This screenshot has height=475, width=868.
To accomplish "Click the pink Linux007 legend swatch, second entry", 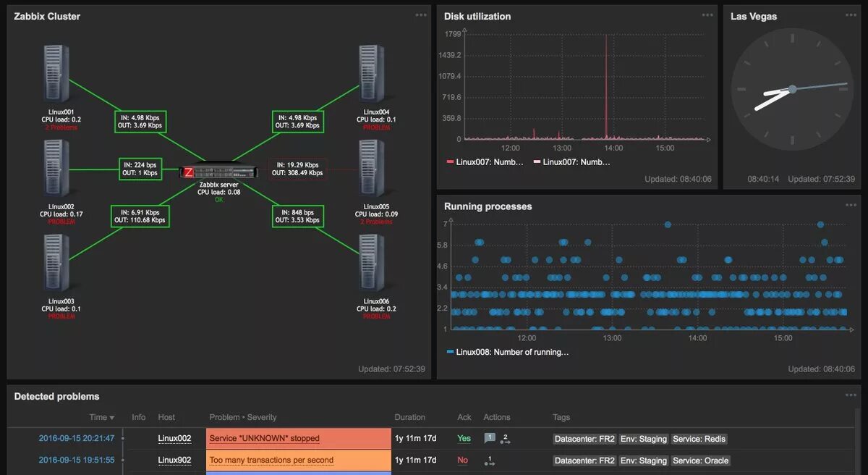I will (x=537, y=162).
